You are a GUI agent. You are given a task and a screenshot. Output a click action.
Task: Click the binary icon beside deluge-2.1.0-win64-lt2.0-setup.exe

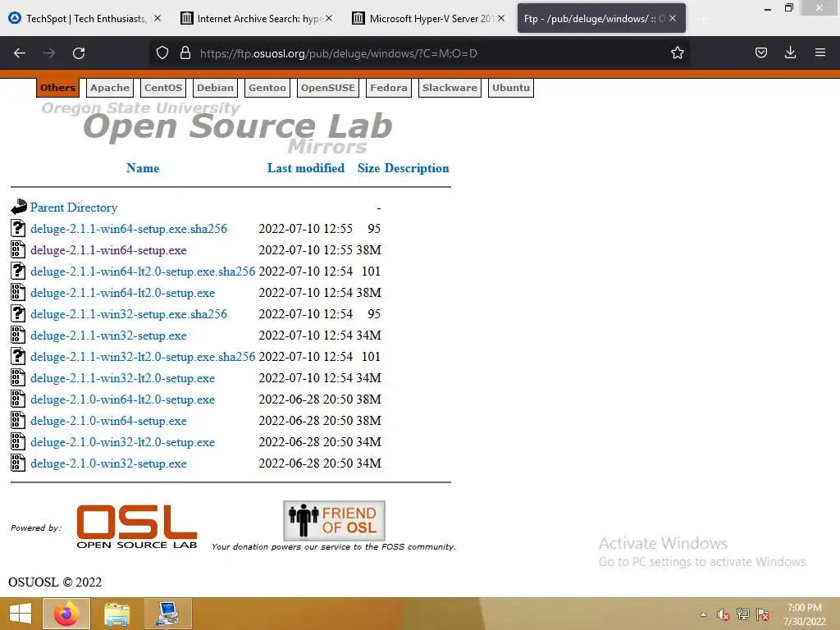tap(18, 399)
